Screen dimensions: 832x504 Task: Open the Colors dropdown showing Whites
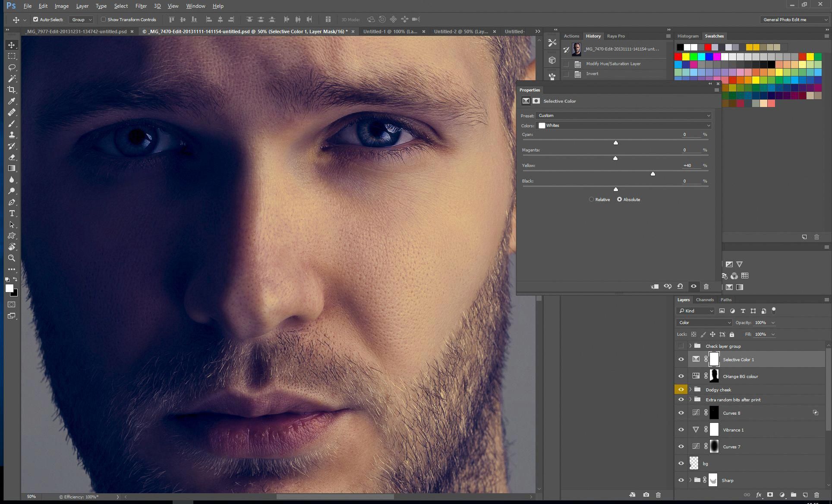(x=623, y=126)
